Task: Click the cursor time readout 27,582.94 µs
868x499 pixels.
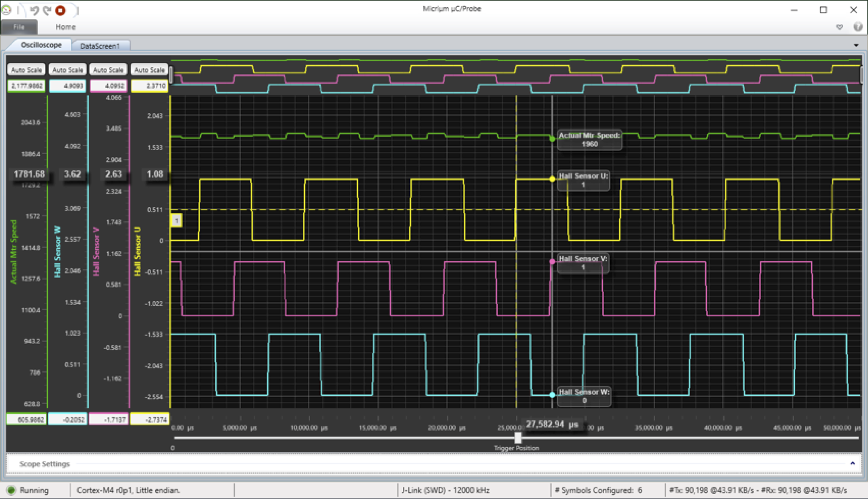Action: click(552, 424)
